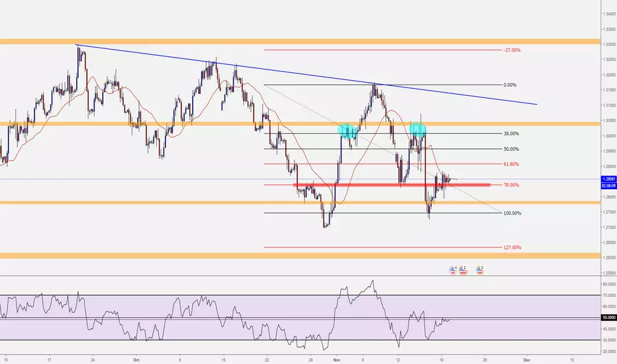Image resolution: width=617 pixels, height=364 pixels.
Task: Click the current price tag 1.28581
Action: pyautogui.click(x=609, y=179)
